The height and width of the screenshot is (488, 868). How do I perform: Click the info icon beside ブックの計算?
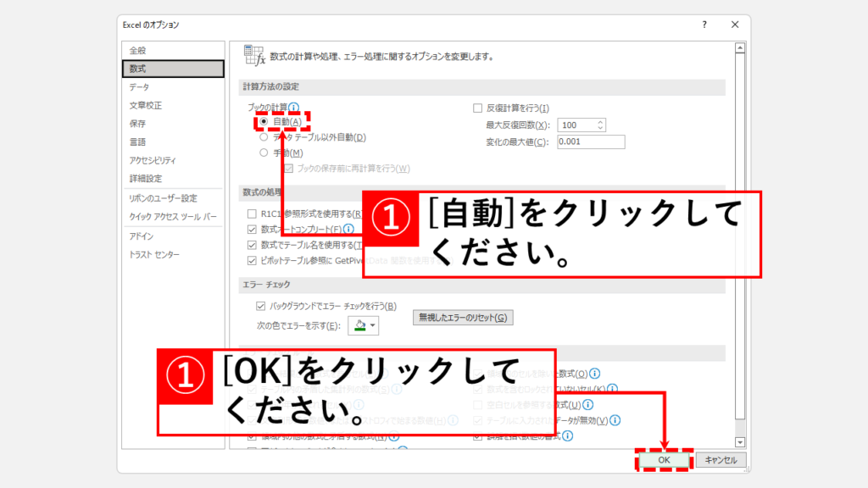294,108
